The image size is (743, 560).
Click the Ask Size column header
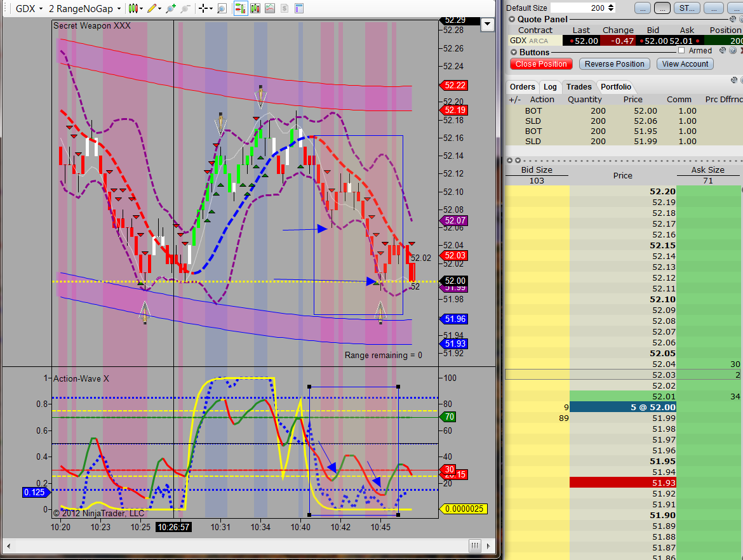point(707,170)
